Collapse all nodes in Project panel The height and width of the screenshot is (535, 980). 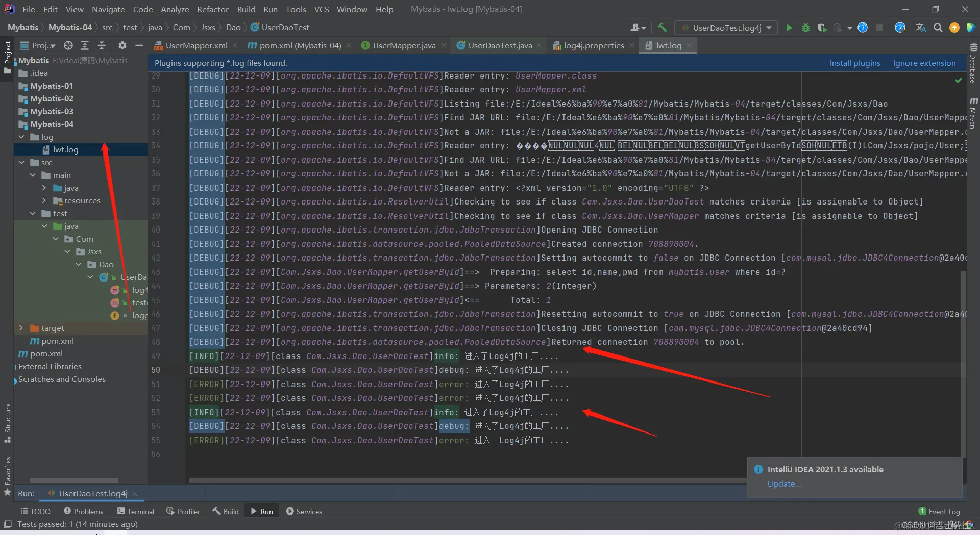tap(102, 45)
